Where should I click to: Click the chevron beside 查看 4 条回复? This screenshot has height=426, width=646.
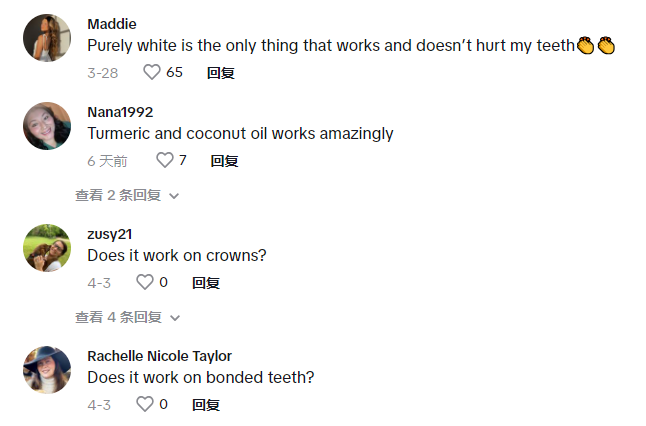174,318
